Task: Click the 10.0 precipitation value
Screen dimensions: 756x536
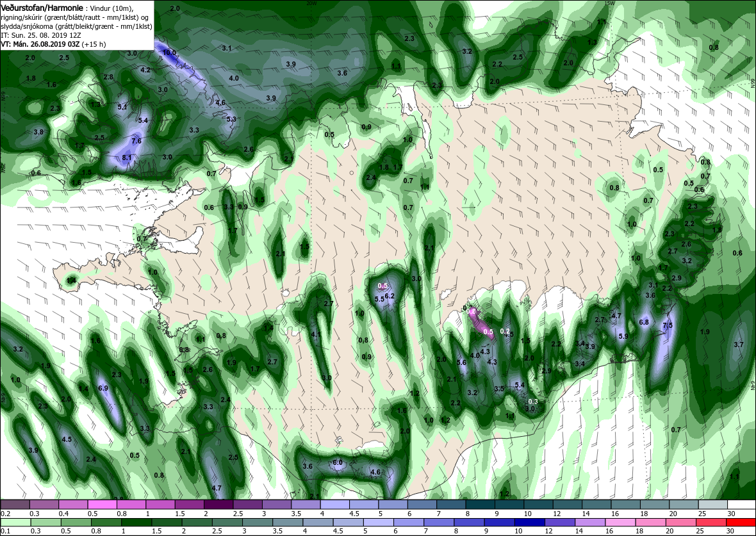Action: (x=169, y=53)
